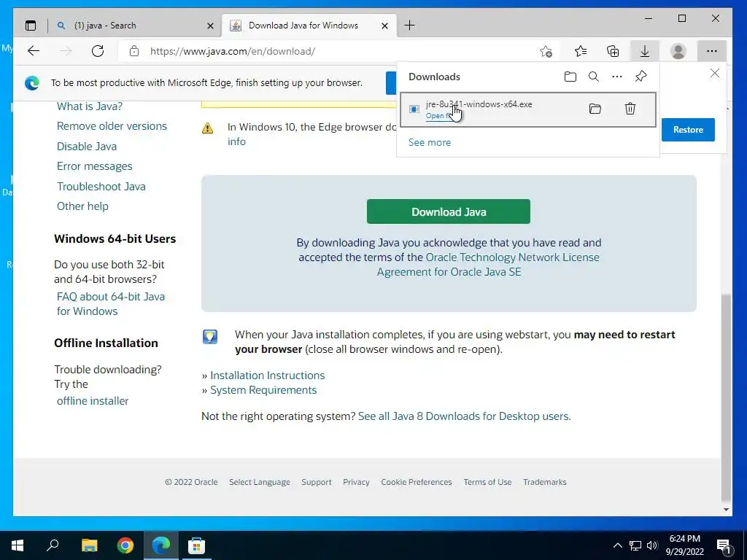This screenshot has width=747, height=560.
Task: Open a new browser tab
Action: tap(409, 26)
